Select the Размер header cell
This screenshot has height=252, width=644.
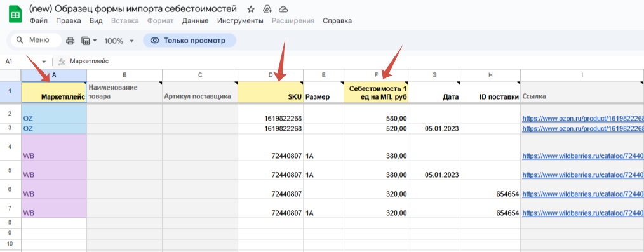point(324,91)
